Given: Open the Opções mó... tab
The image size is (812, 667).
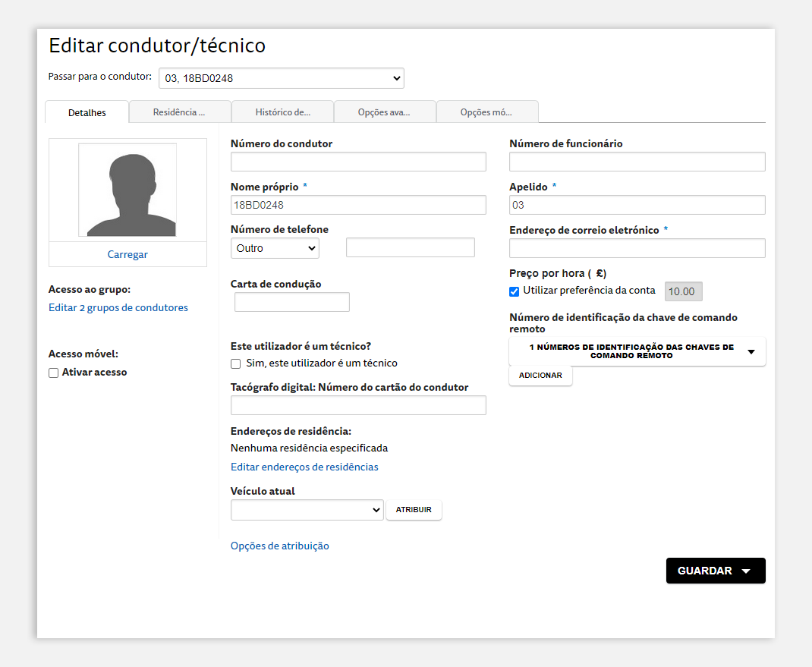Looking at the screenshot, I should [486, 112].
